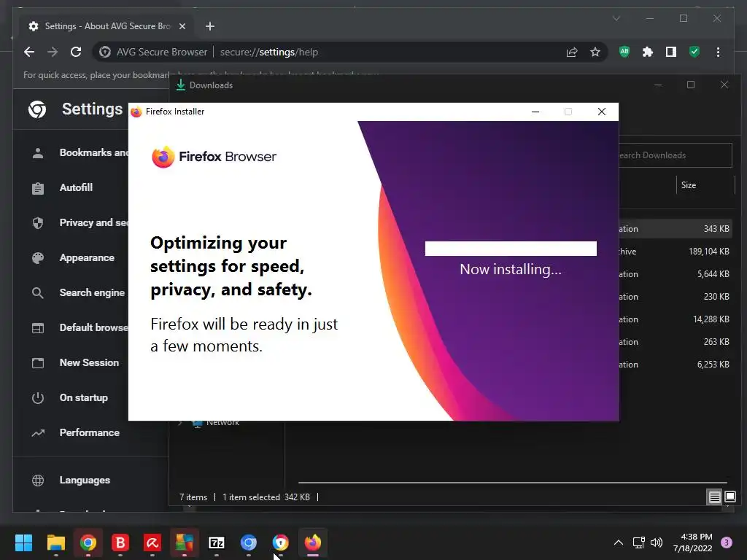Select the 14,288 KB file row

[x=675, y=319]
